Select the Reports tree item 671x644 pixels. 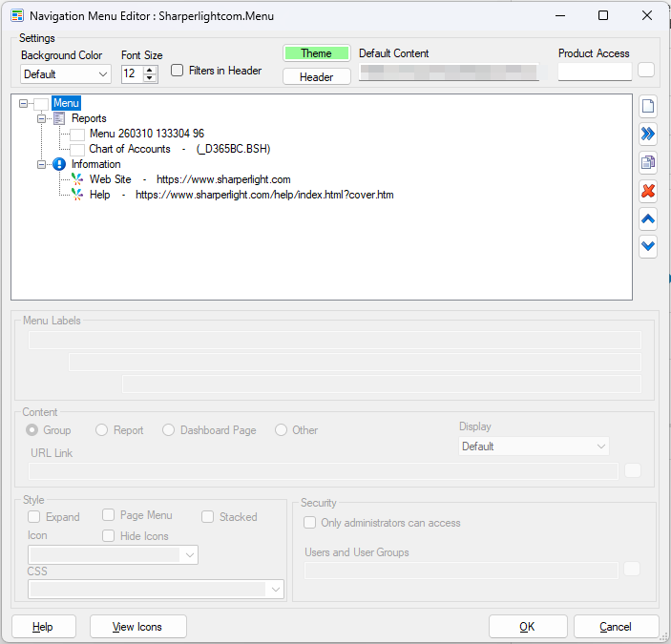point(89,118)
